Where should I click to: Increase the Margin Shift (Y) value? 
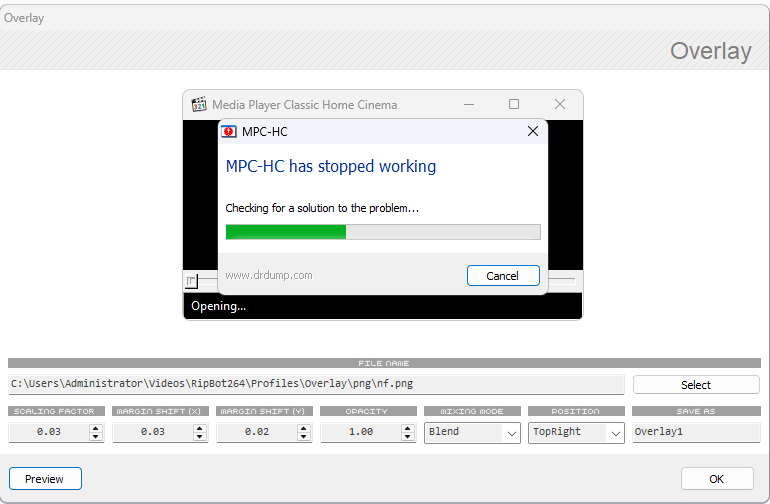click(x=304, y=428)
